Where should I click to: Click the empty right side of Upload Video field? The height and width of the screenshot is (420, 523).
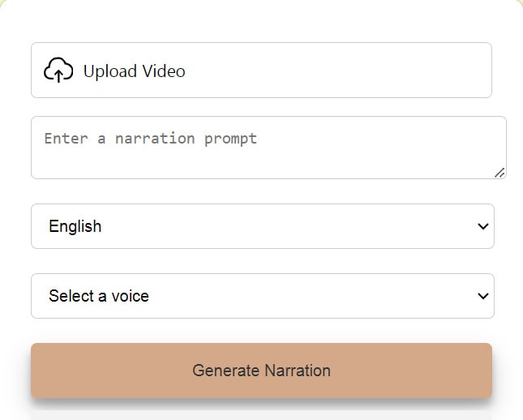tap(389, 71)
